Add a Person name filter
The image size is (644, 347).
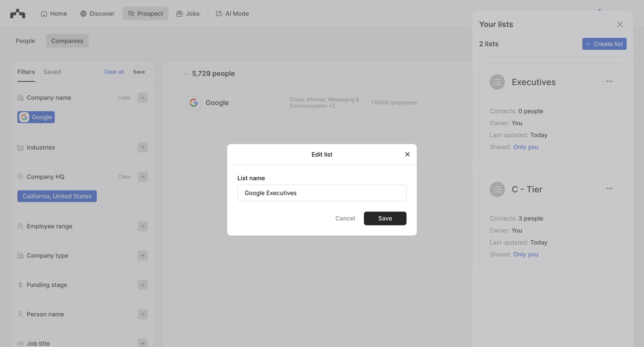tap(143, 315)
